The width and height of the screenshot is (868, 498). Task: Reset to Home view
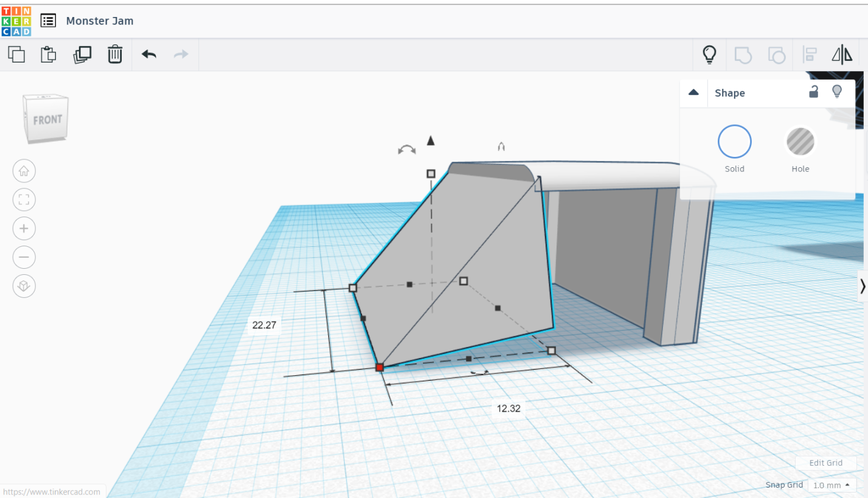(x=24, y=171)
